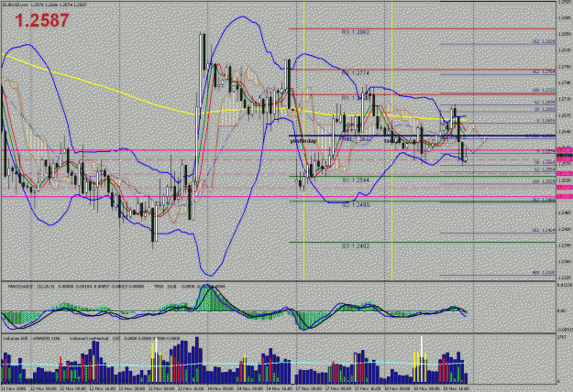Viewport: 573px width, 392px height.
Task: Click the Volumes indicator label in bottom pane
Action: coord(15,338)
